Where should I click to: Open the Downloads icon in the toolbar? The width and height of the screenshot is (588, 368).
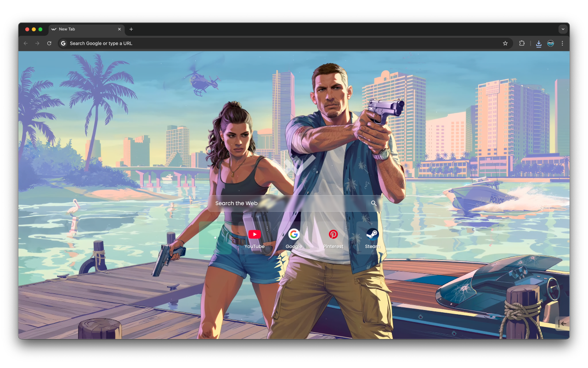(538, 43)
